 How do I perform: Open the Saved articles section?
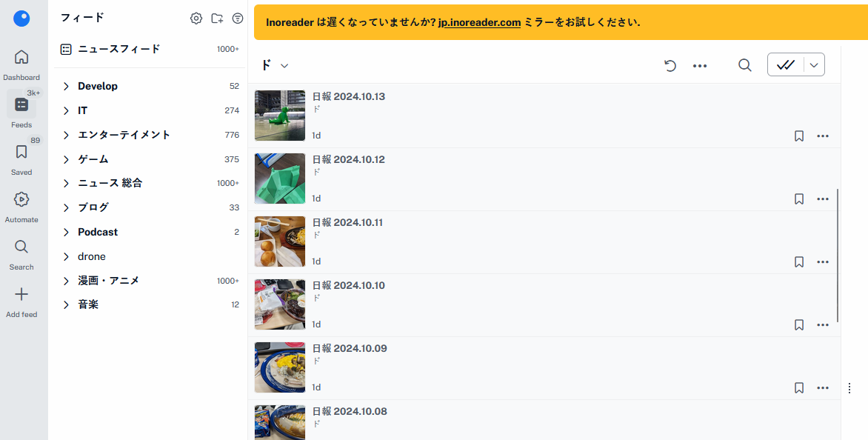click(21, 160)
